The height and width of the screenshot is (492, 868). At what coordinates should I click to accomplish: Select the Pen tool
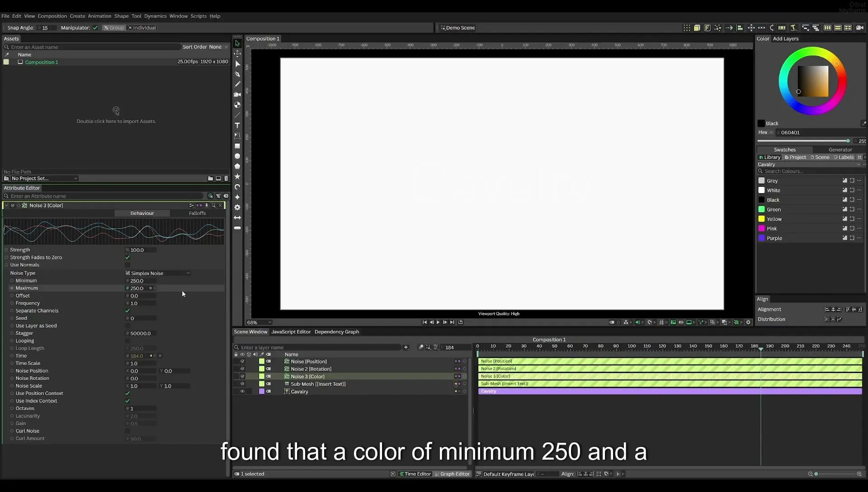point(237,74)
